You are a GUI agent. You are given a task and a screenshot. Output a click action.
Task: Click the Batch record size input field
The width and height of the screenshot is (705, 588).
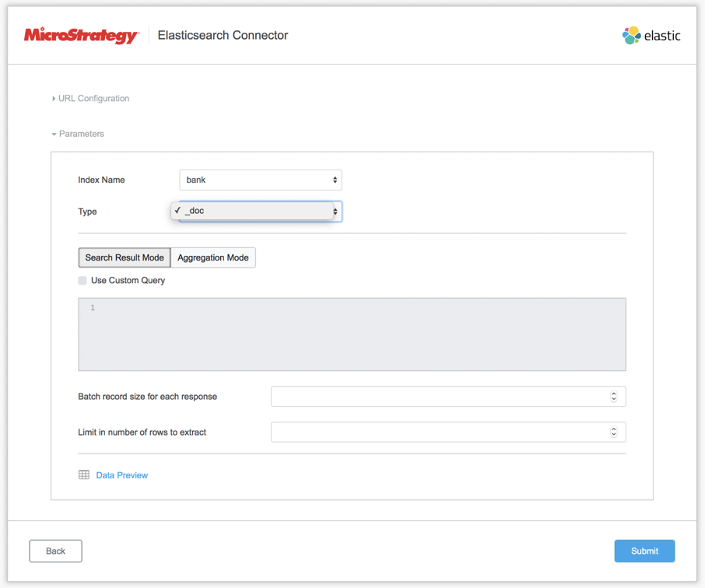[439, 397]
